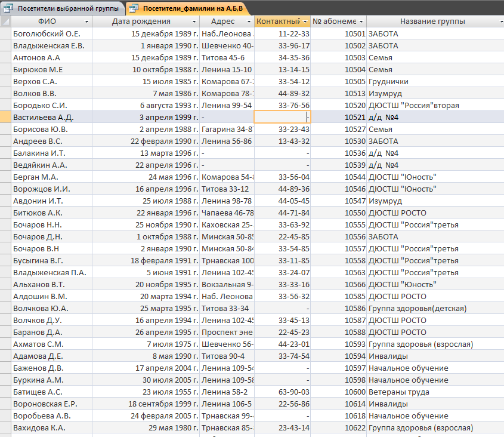
Task: Select the Контактный column header
Action: pos(282,21)
